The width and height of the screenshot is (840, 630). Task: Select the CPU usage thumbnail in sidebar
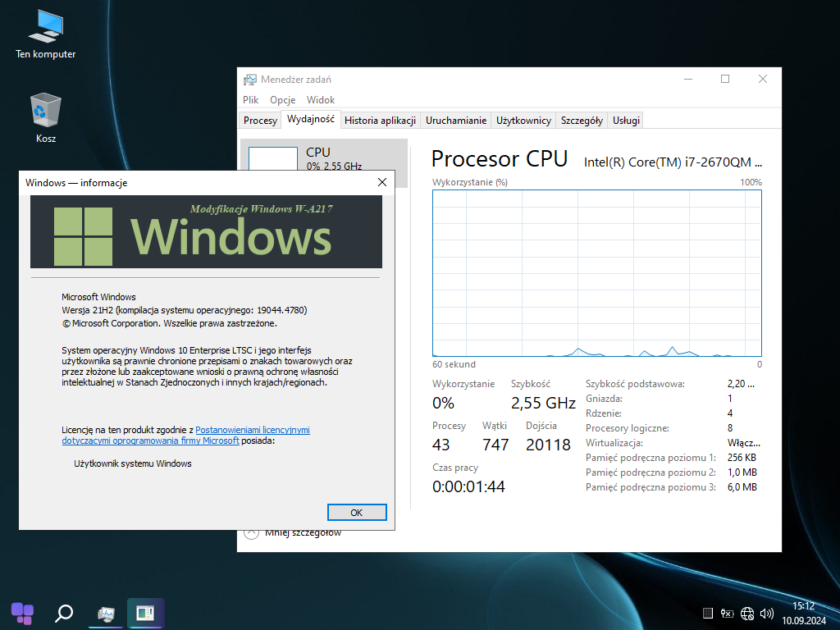click(272, 159)
